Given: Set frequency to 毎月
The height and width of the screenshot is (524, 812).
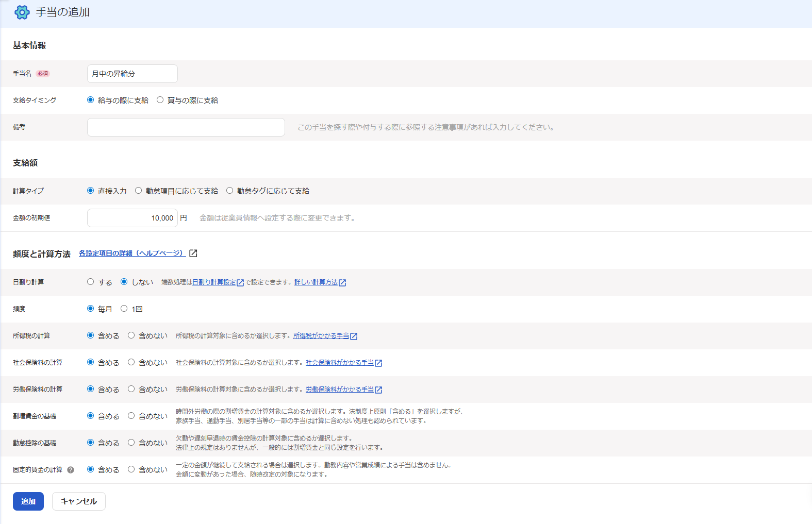Looking at the screenshot, I should tap(91, 309).
